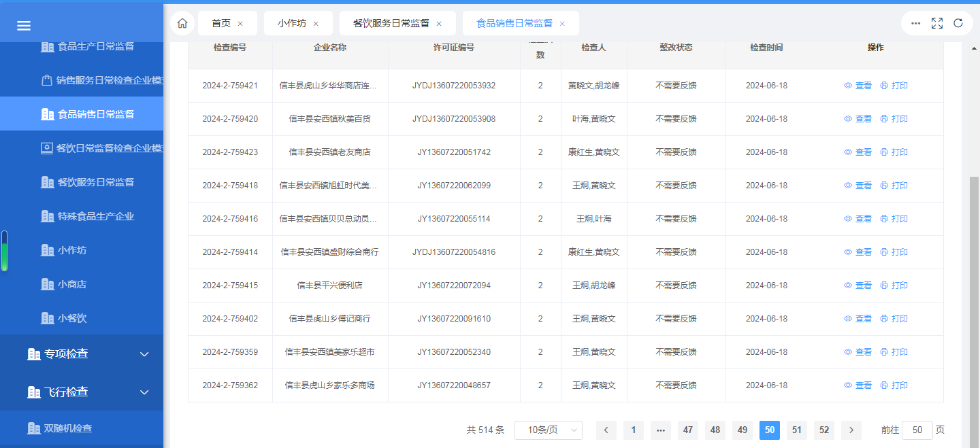The image size is (980, 448).
Task: Open the three-dot more options icon
Action: 916,23
